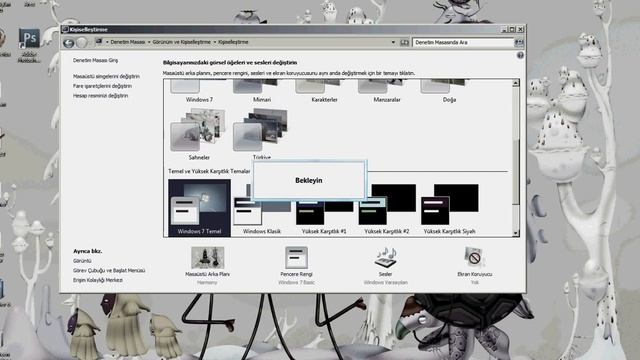Open Masaüstü Arka Planı icon
Screen dimensions: 640x360
pos(207,258)
